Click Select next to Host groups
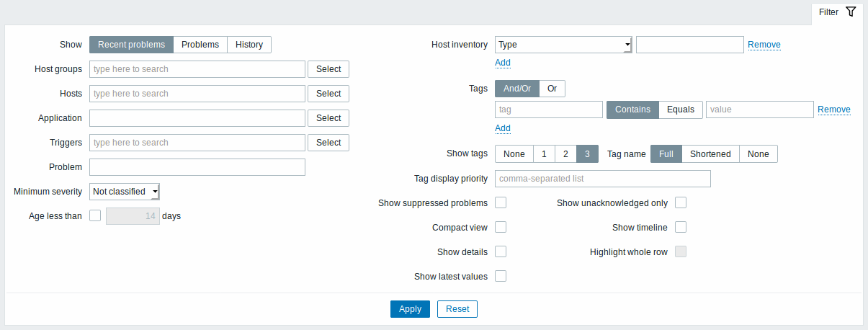 [x=328, y=69]
